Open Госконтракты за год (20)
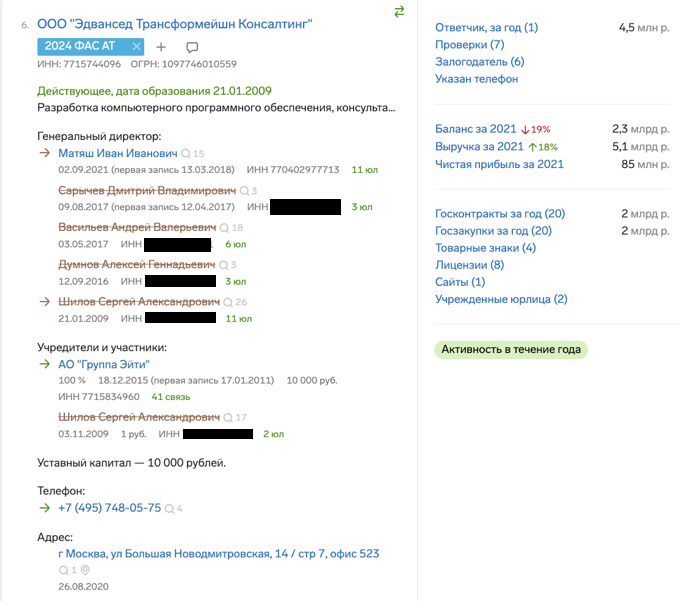 tap(500, 214)
